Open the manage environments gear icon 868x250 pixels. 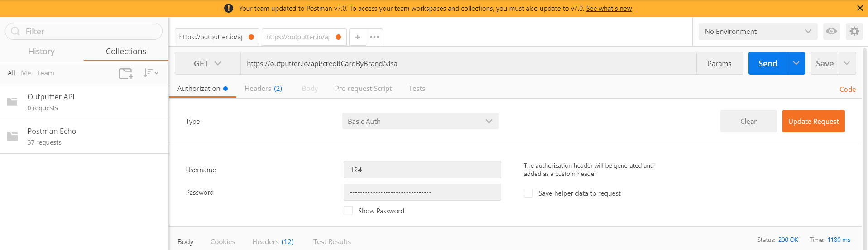[x=854, y=32]
